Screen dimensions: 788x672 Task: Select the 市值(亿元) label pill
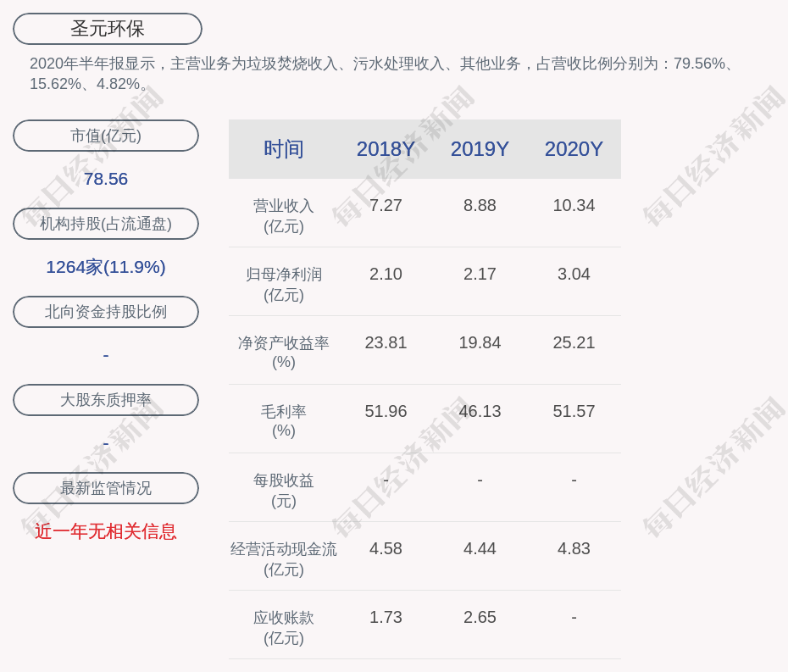pos(106,136)
